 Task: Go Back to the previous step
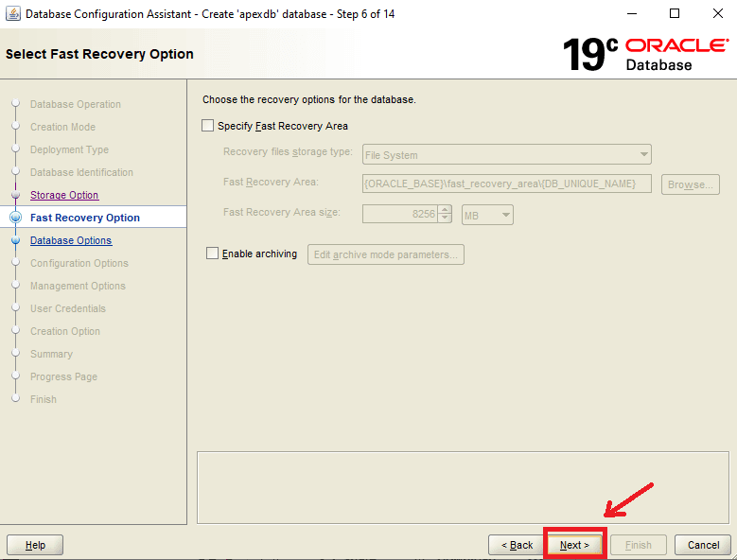516,545
